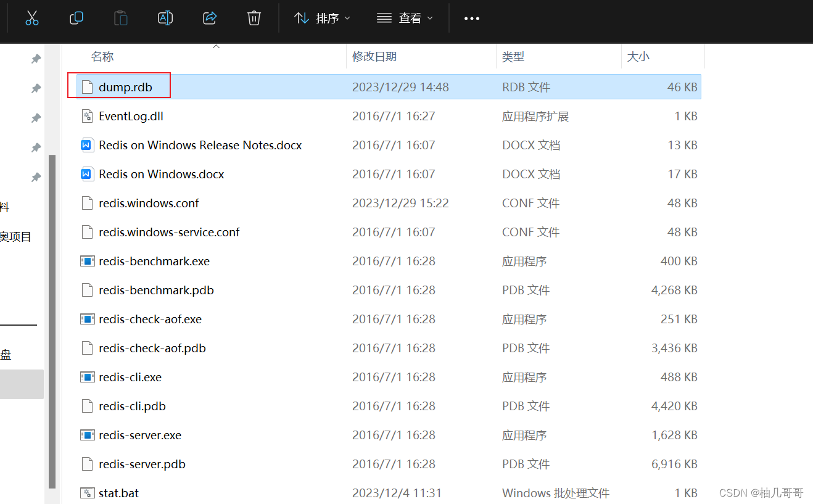
Task: Click the 46 KB size cell
Action: pos(682,87)
